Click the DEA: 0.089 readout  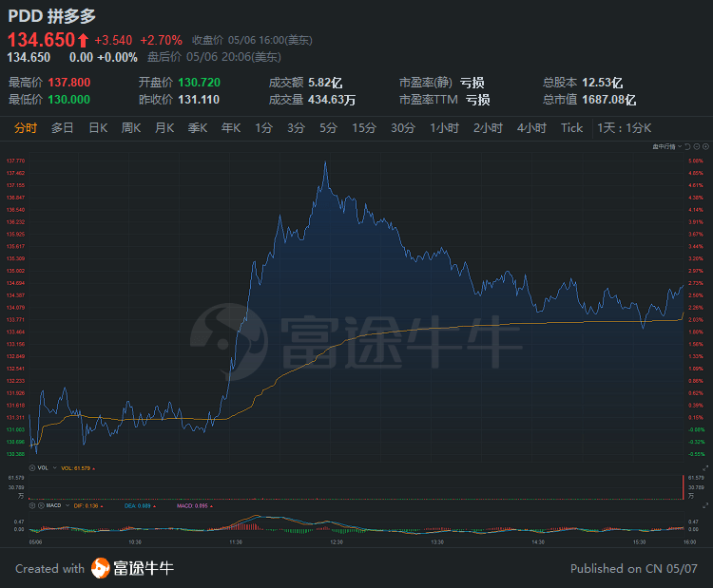point(138,505)
